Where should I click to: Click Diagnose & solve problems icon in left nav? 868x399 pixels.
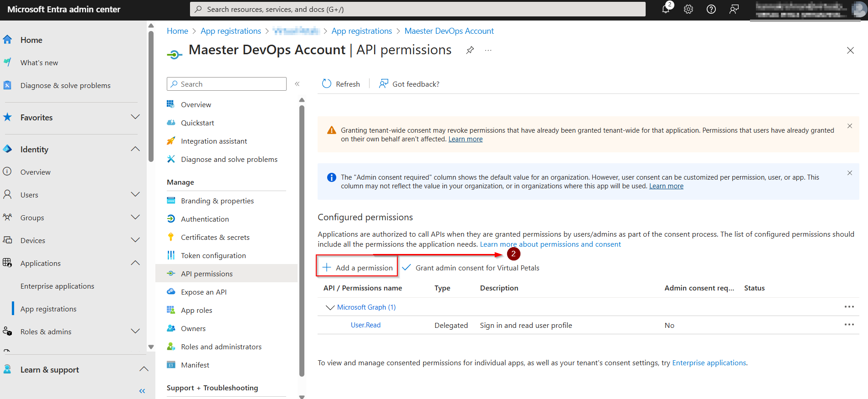coord(7,85)
